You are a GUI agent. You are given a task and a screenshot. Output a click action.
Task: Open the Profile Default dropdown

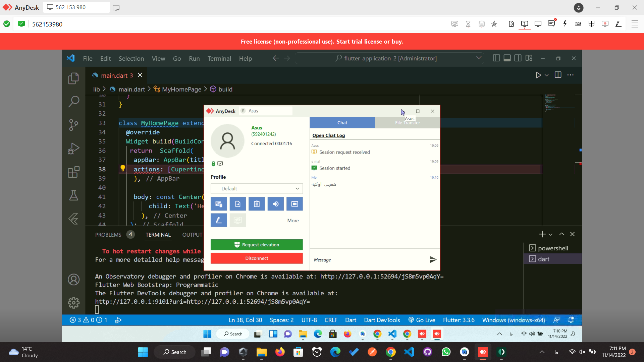click(257, 189)
